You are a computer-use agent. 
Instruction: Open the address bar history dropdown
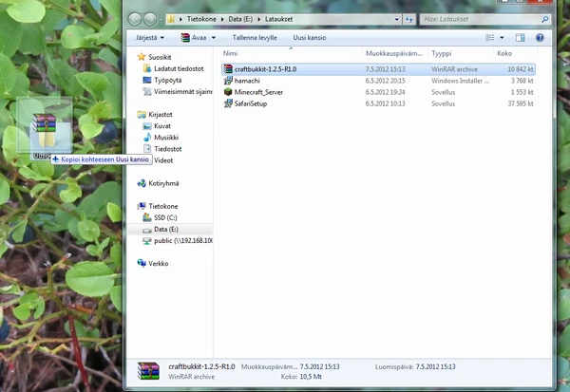click(x=396, y=19)
